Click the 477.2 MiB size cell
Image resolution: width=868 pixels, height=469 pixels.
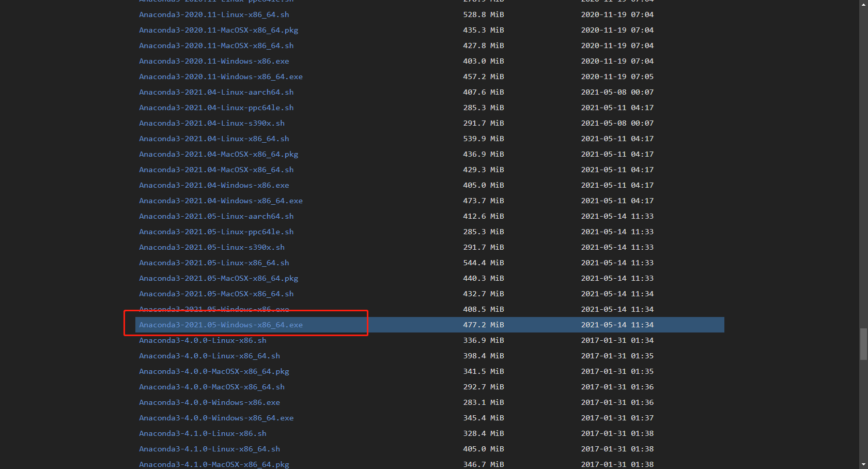pyautogui.click(x=483, y=325)
